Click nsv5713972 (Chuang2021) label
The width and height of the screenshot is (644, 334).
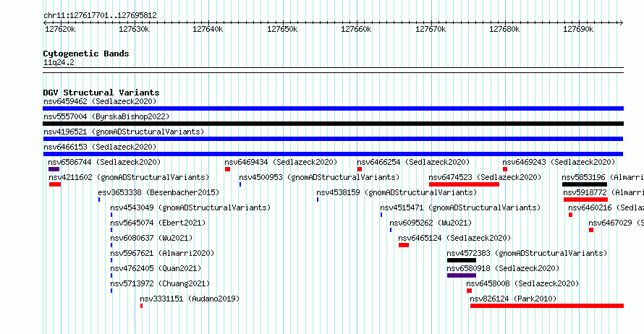pyautogui.click(x=160, y=283)
